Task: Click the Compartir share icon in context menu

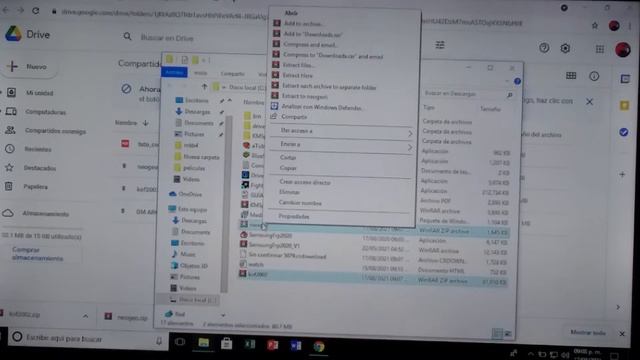Action: (274, 116)
